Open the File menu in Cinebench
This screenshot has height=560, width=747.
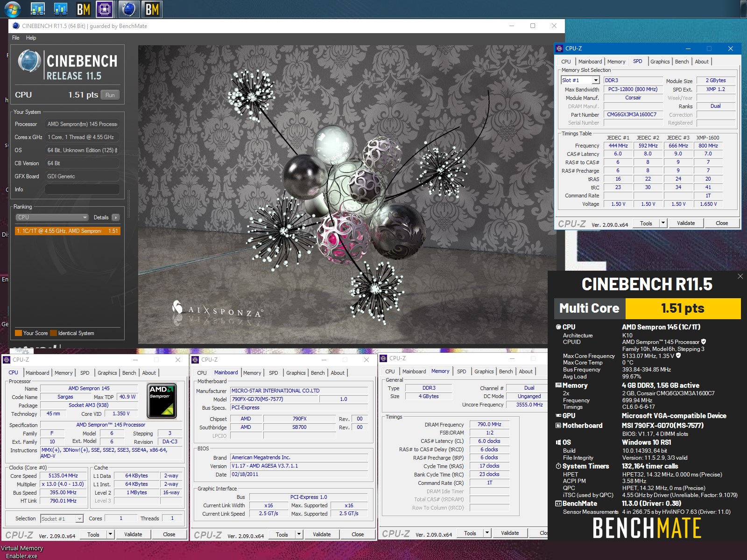pyautogui.click(x=16, y=38)
